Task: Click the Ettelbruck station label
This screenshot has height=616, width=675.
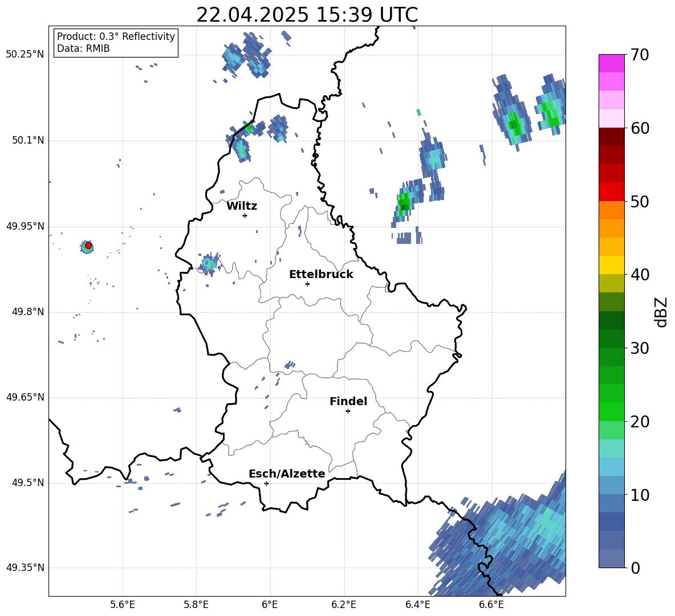Action: pyautogui.click(x=321, y=275)
